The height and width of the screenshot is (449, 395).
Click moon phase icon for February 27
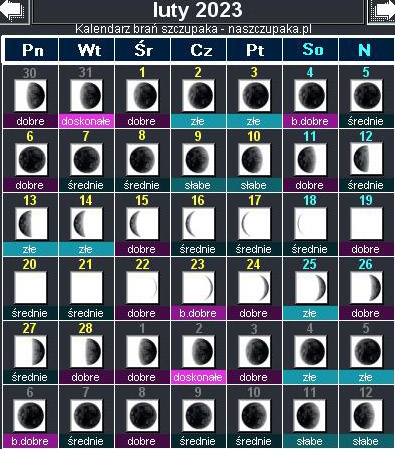coord(31,351)
